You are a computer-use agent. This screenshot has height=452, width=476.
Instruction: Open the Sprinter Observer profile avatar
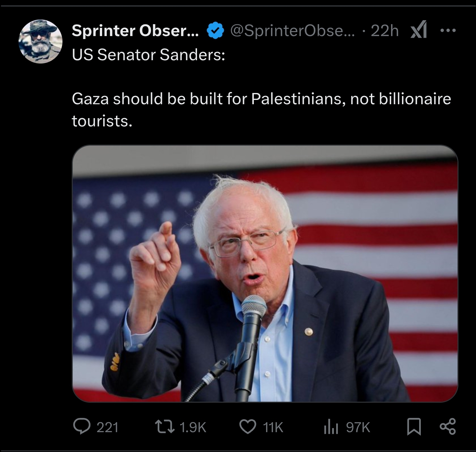coord(41,41)
